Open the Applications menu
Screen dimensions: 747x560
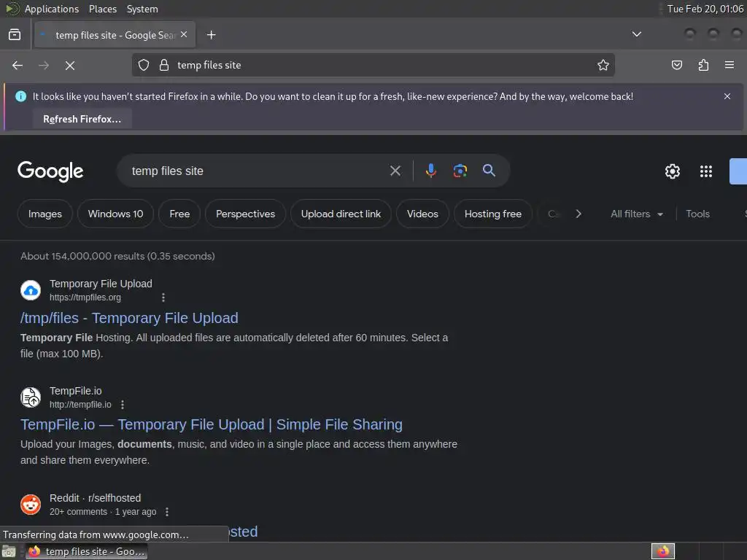pyautogui.click(x=52, y=9)
